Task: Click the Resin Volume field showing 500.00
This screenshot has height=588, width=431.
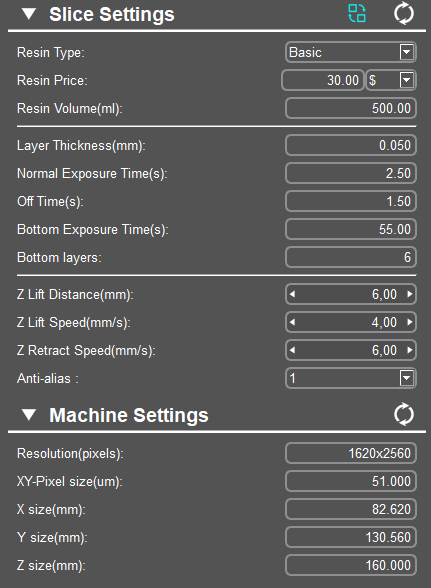Action: pyautogui.click(x=351, y=108)
